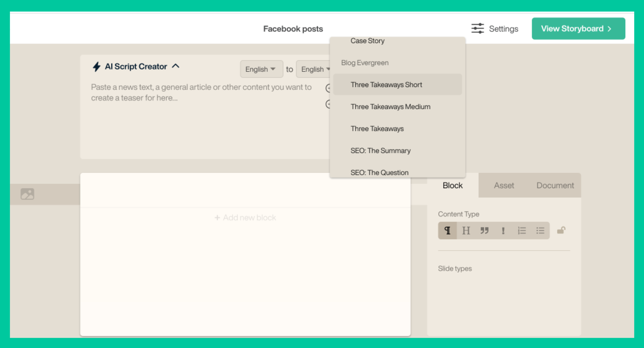
Task: Select the paragraph content type icon
Action: (447, 230)
